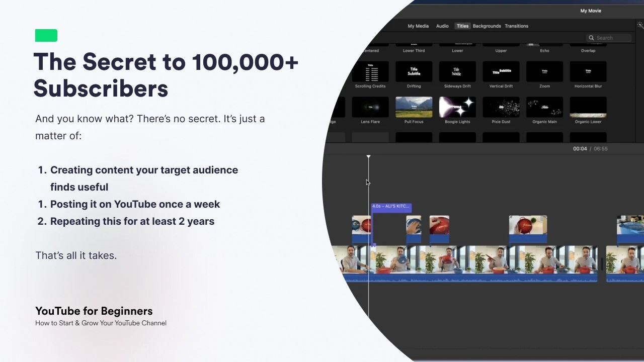The image size is (644, 362).
Task: Select the third red pot cutaway clip
Action: point(439,229)
